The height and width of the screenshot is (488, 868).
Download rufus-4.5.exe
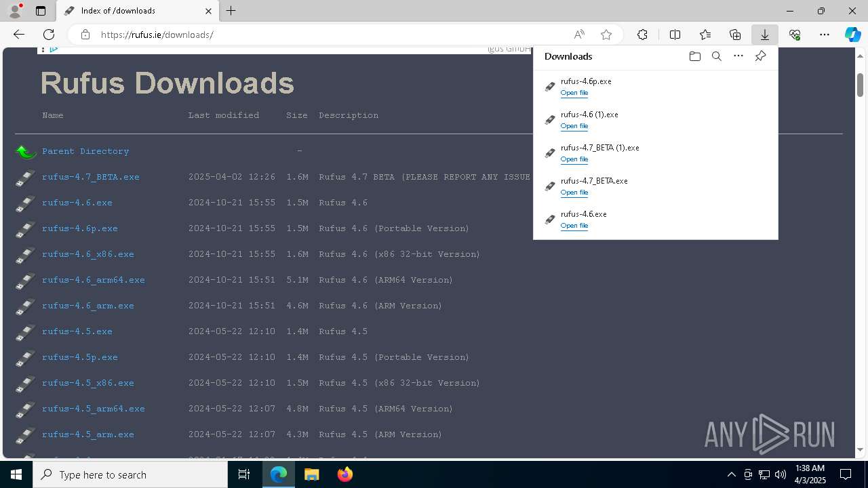[x=77, y=331]
